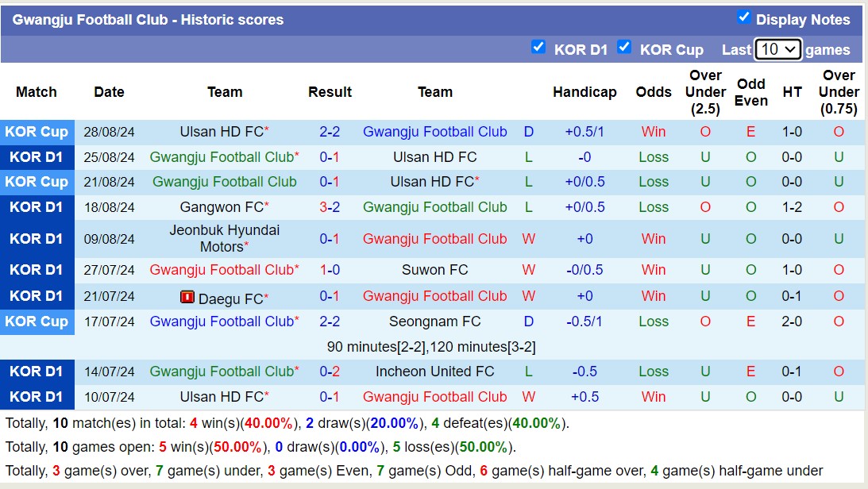
Task: Click the Handicap column header
Action: [x=584, y=92]
